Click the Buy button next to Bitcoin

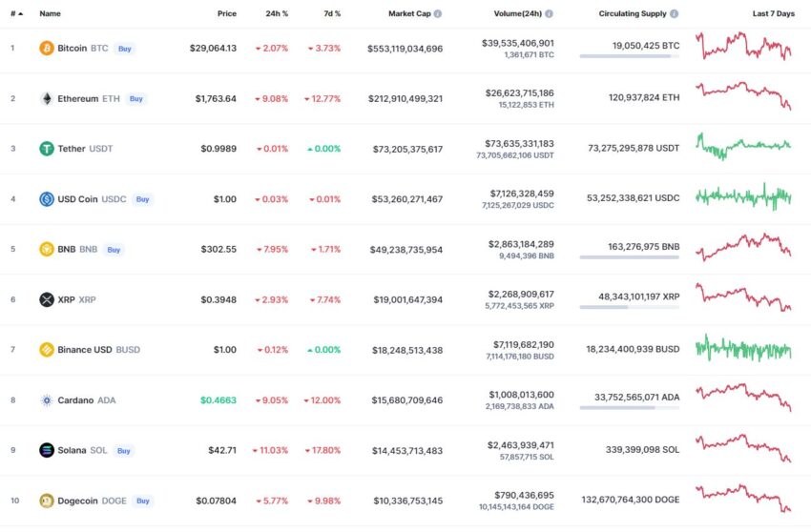125,49
